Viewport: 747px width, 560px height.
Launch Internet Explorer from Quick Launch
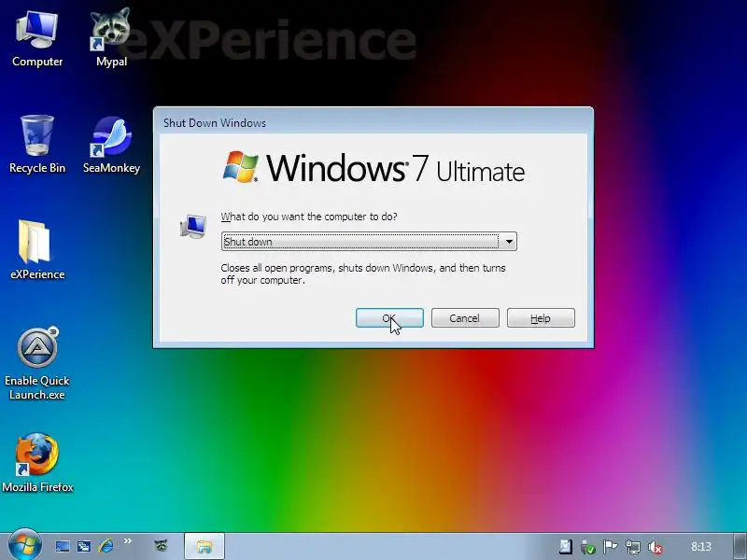(x=106, y=546)
